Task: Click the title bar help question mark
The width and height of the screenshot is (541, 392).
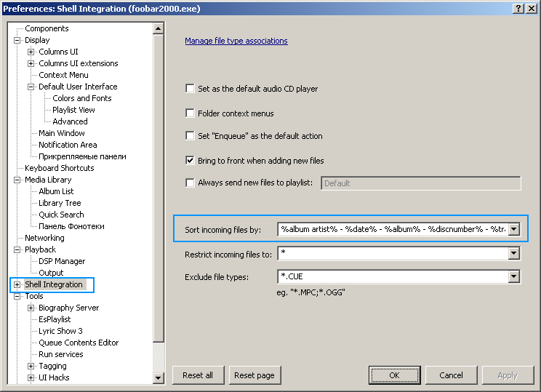Action: 518,9
